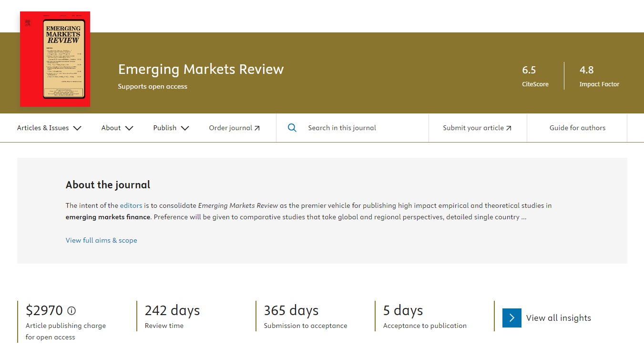Expand the Publish menu chevron
Image resolution: width=644 pixels, height=358 pixels.
(185, 128)
